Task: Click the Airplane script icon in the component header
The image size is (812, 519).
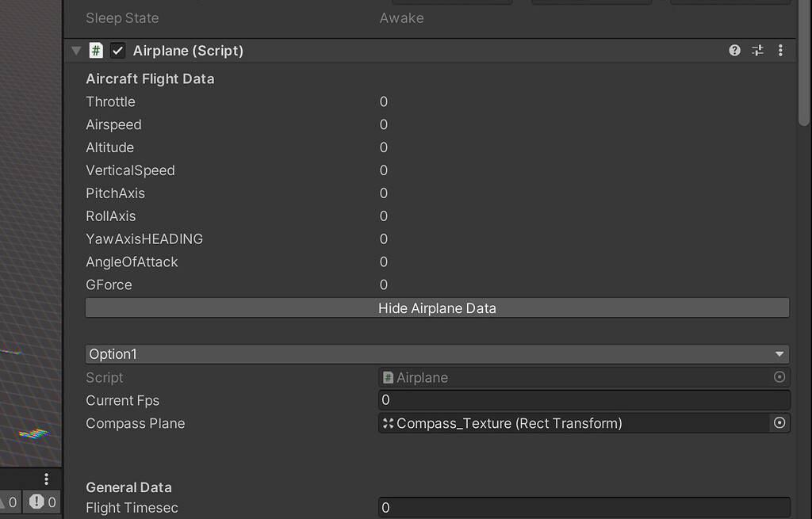Action: (x=95, y=50)
